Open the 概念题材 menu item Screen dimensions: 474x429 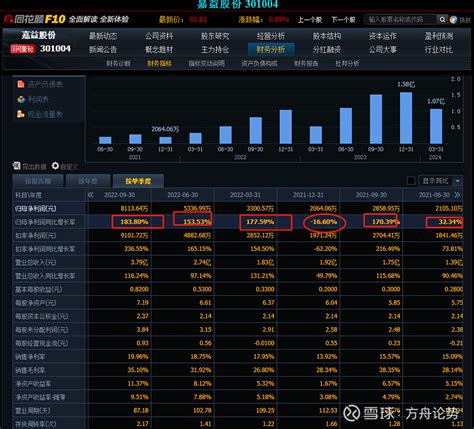click(159, 50)
